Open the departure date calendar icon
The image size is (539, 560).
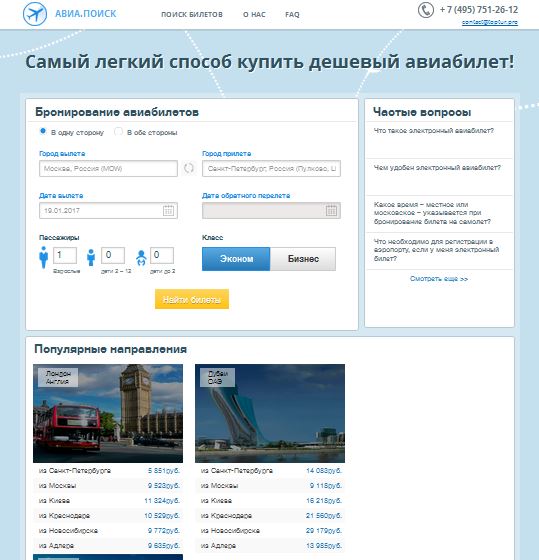click(x=168, y=210)
